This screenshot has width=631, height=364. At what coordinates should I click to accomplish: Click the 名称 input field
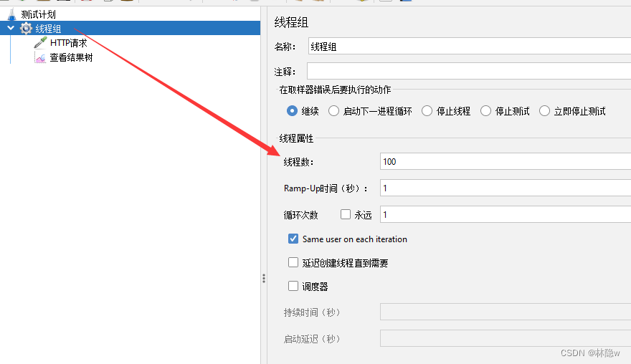(470, 47)
